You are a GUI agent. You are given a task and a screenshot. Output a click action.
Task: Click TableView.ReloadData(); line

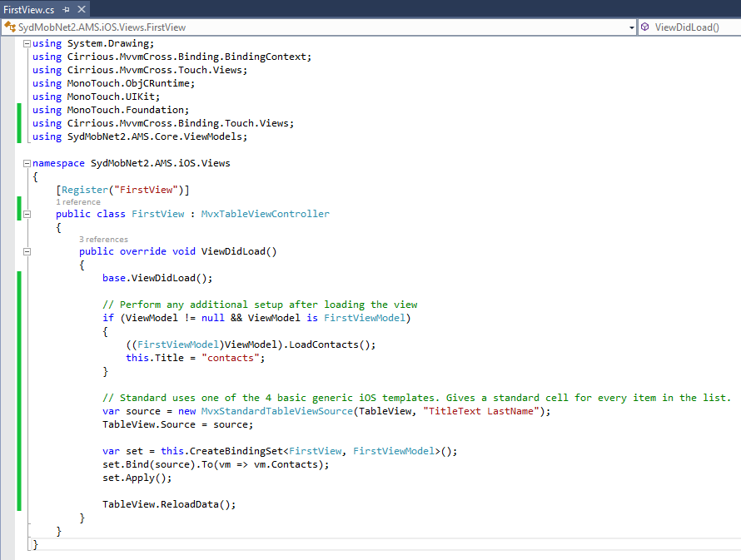coord(169,504)
